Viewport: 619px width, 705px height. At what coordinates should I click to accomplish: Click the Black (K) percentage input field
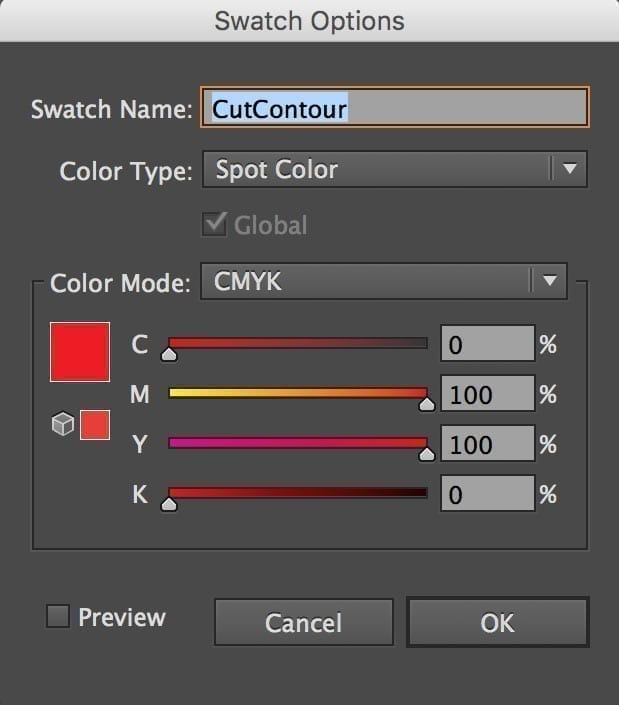coord(487,493)
